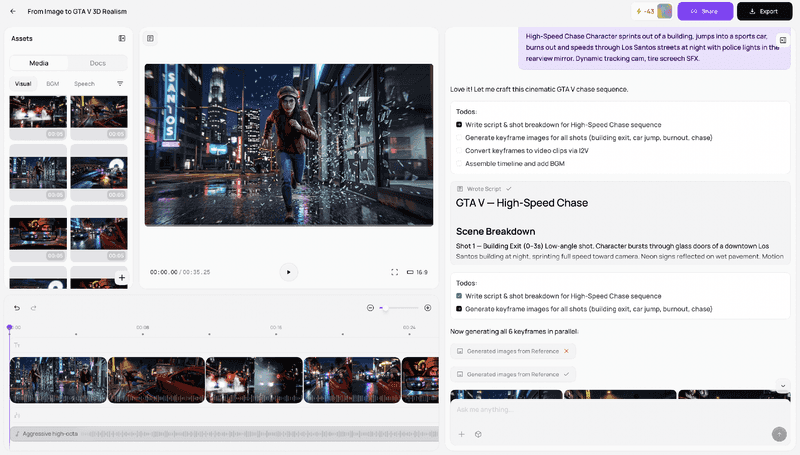
Task: Open the first generated keyframe image in chat
Action: [506, 394]
